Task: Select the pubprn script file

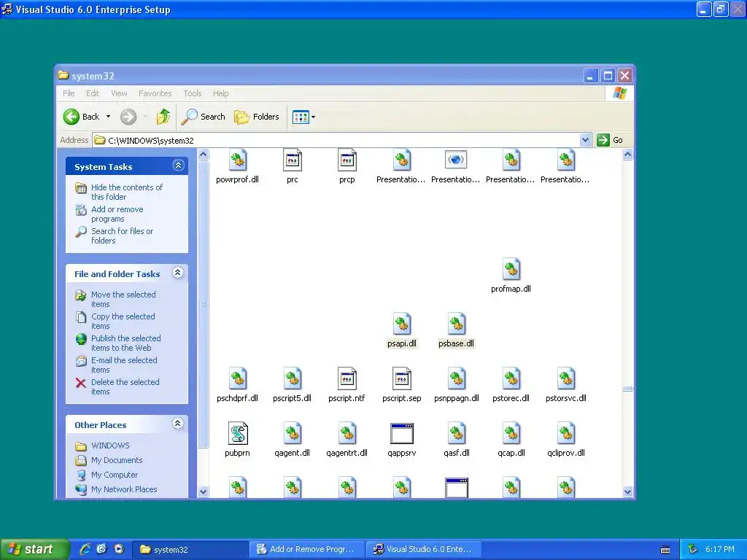Action: click(x=238, y=440)
